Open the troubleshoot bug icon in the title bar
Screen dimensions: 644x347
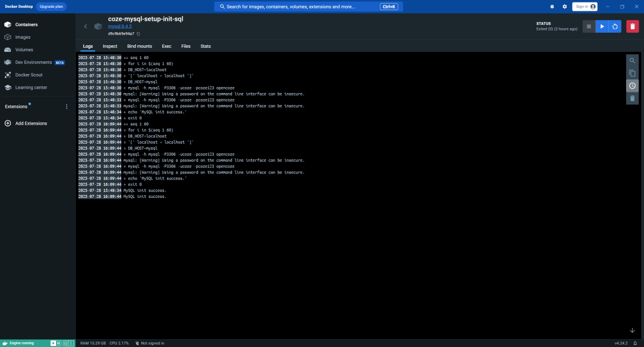point(552,7)
